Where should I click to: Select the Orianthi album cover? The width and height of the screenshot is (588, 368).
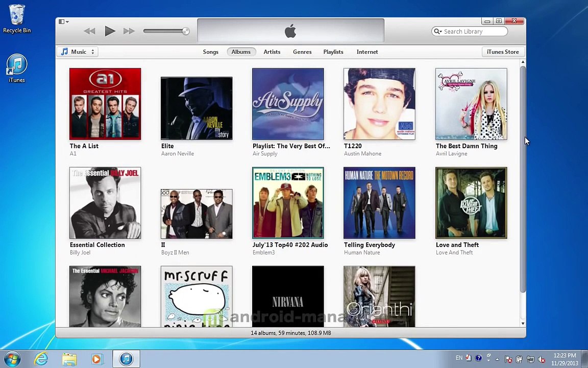(x=380, y=296)
